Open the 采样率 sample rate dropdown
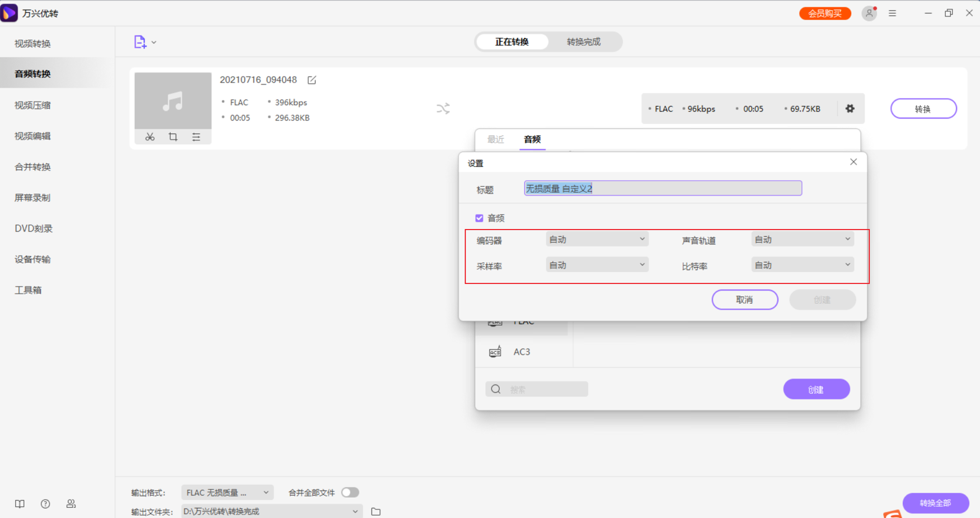Viewport: 980px width, 518px height. [597, 264]
